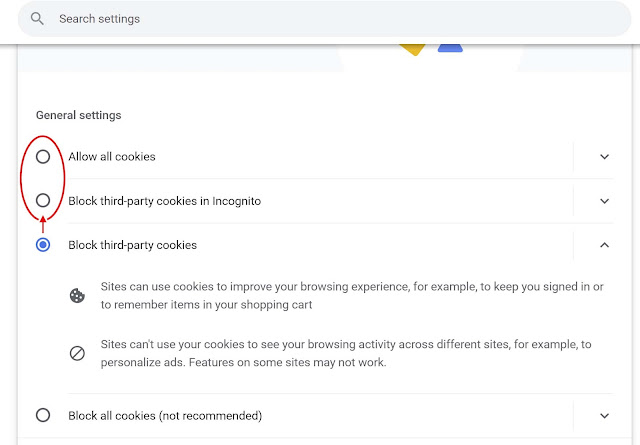Screen dimensions: 640x445
Task: Expand Block all cookies details chevron
Action: point(604,415)
